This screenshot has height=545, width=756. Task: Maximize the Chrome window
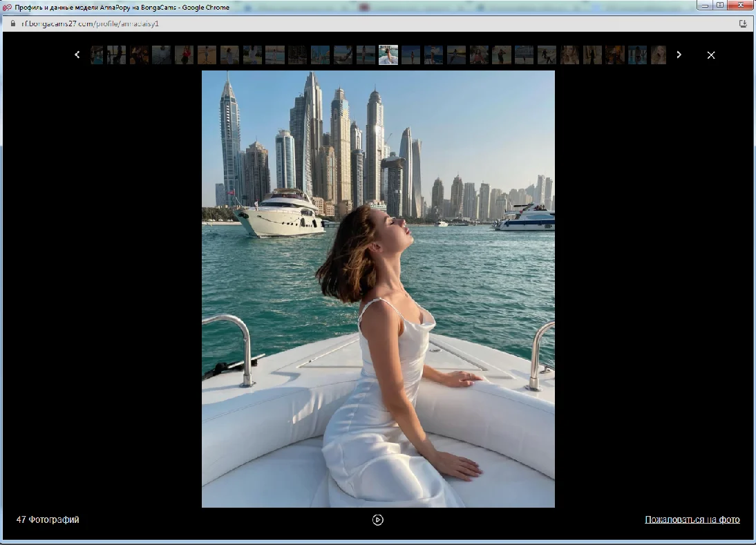click(719, 6)
